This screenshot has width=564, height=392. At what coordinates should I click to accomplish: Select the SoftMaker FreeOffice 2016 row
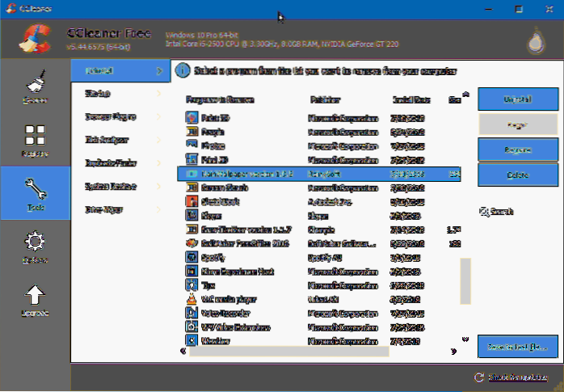(319, 243)
